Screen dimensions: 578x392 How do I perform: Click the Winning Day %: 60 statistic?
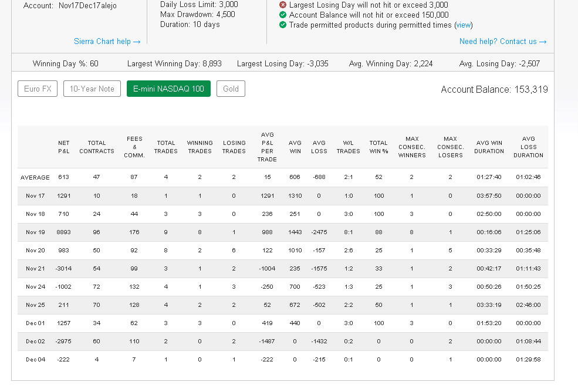66,63
